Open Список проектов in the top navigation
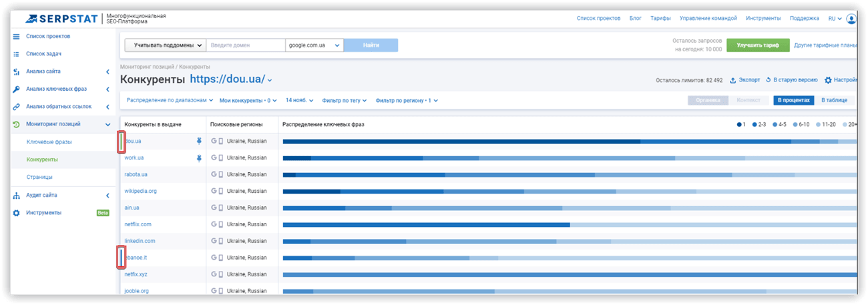This screenshot has height=305, width=868. (x=598, y=19)
